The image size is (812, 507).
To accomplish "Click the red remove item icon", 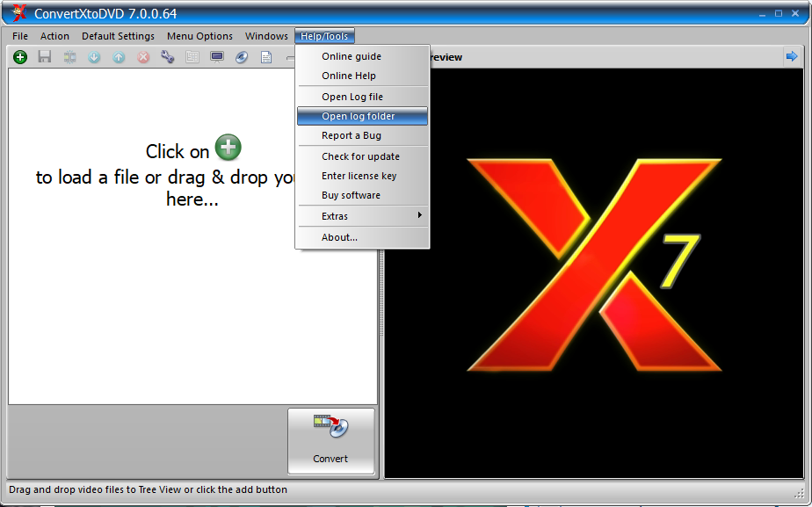I will pos(143,57).
